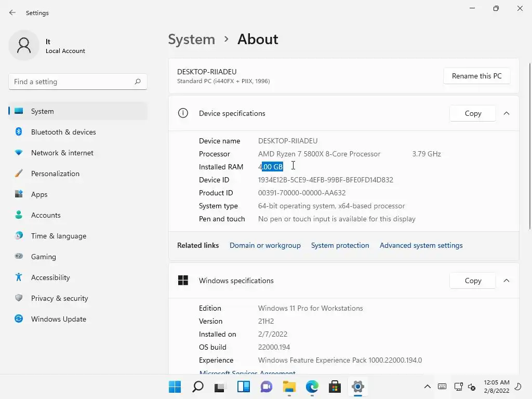Screen dimensions: 532x399
Task: Select Personalization in the sidebar
Action: [x=78, y=174]
